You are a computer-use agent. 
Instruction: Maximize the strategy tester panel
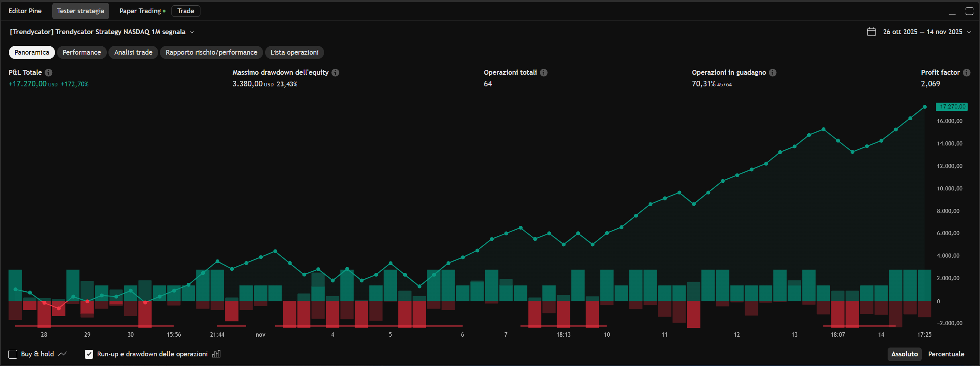(969, 11)
